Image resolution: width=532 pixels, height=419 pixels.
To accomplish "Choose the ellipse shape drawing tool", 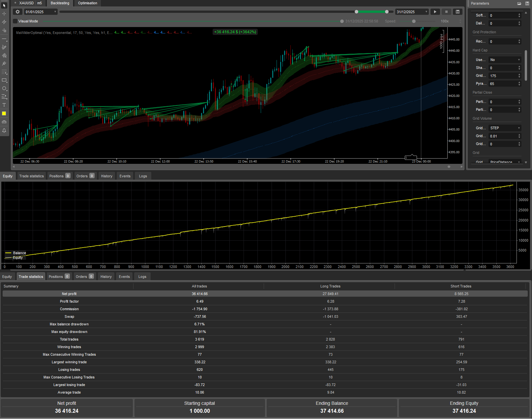I will coord(4,89).
